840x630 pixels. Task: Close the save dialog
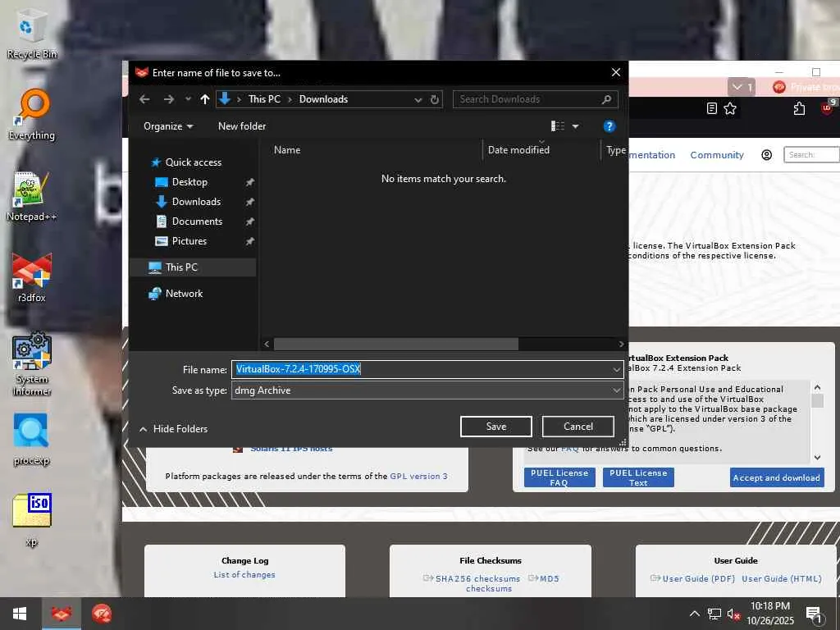pos(616,72)
